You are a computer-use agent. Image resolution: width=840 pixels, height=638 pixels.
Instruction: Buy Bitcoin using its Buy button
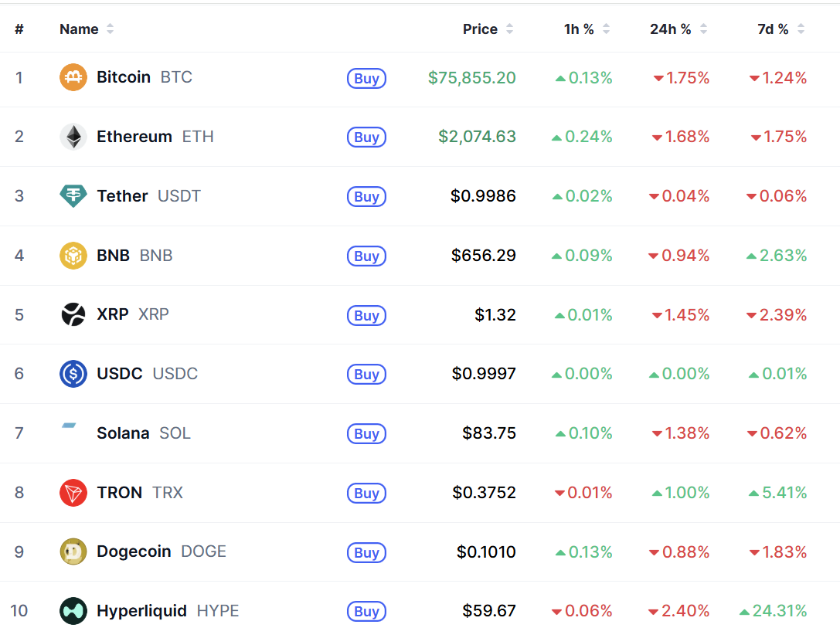coord(366,78)
